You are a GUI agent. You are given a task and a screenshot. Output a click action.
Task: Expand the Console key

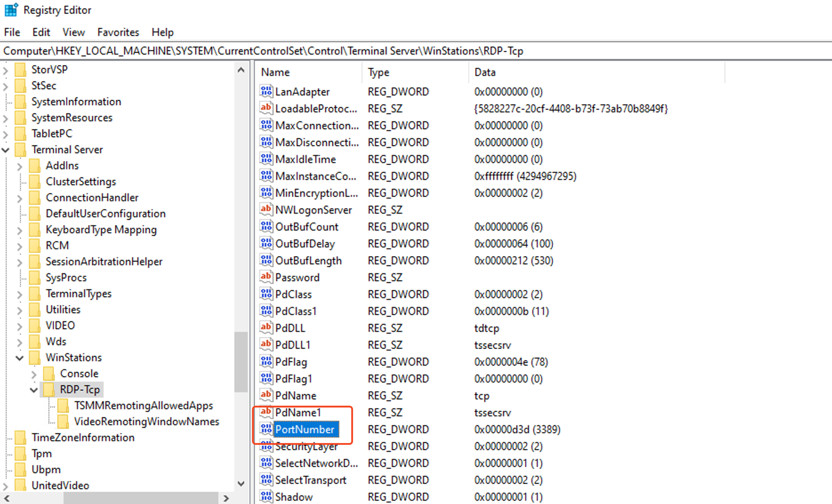pos(34,374)
